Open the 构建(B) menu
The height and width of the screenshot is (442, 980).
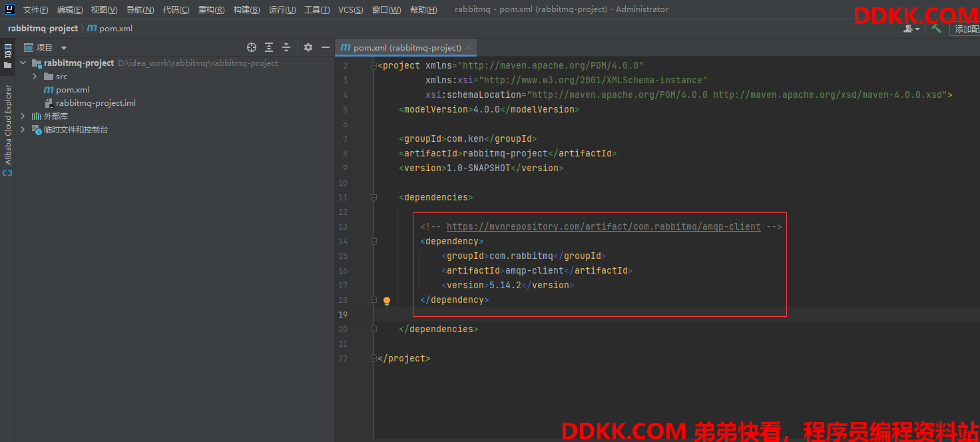click(246, 10)
